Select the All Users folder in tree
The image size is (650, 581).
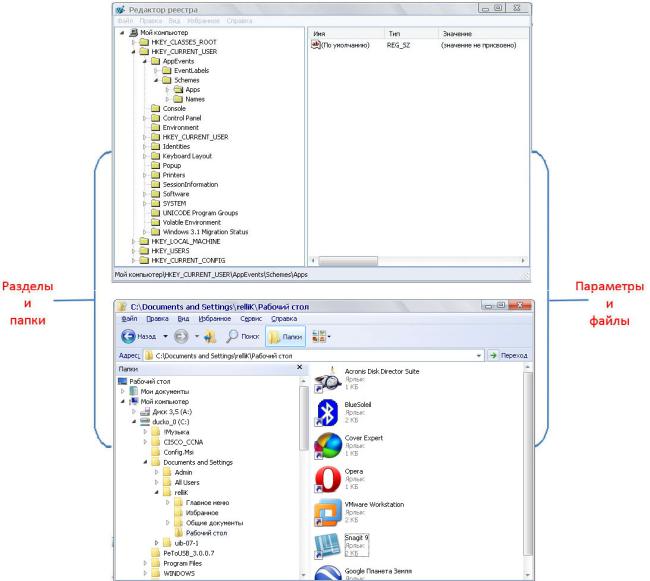coord(187,482)
